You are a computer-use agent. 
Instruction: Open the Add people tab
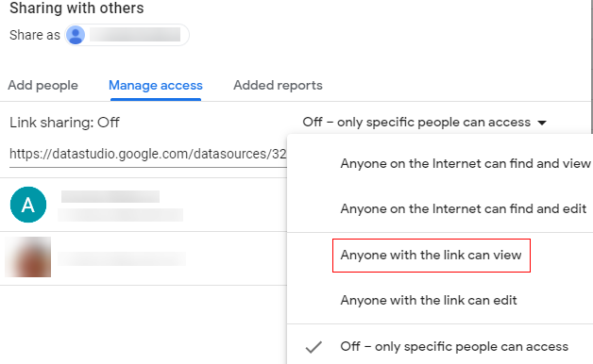click(x=42, y=85)
